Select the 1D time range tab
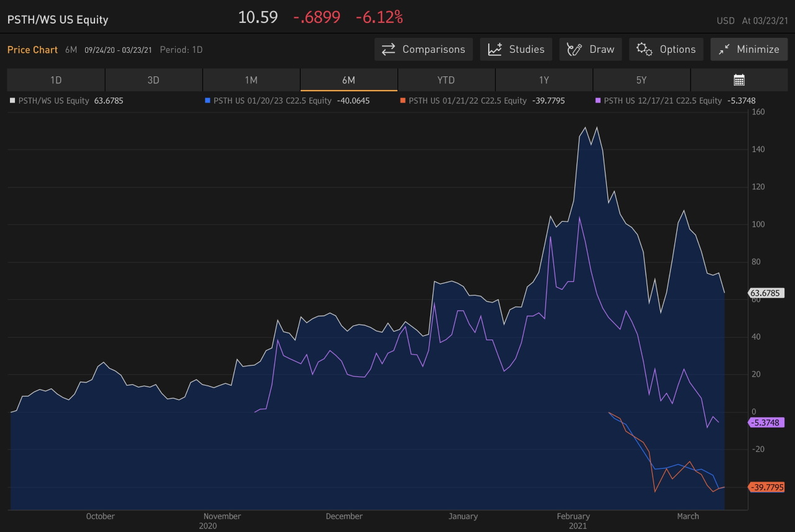Screen dimensions: 795x532 [x=56, y=80]
